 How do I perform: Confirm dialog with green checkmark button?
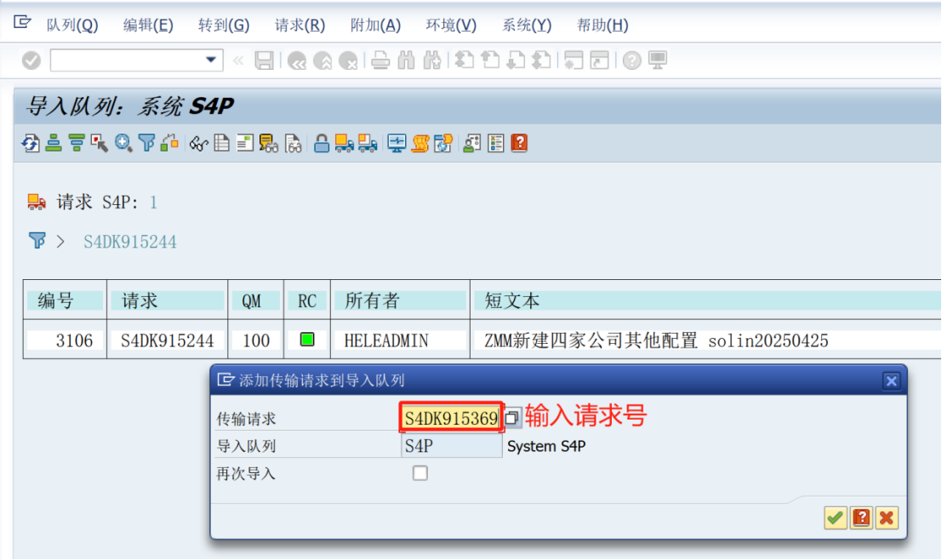pos(835,518)
